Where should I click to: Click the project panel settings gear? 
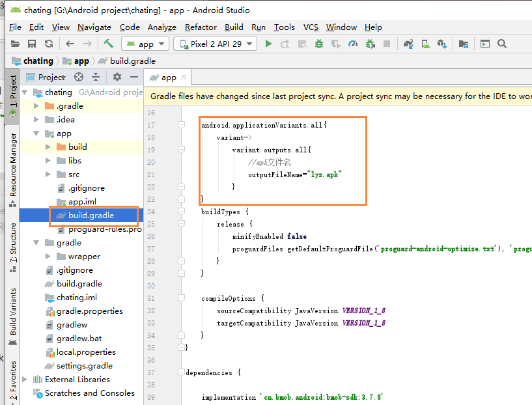(x=117, y=77)
